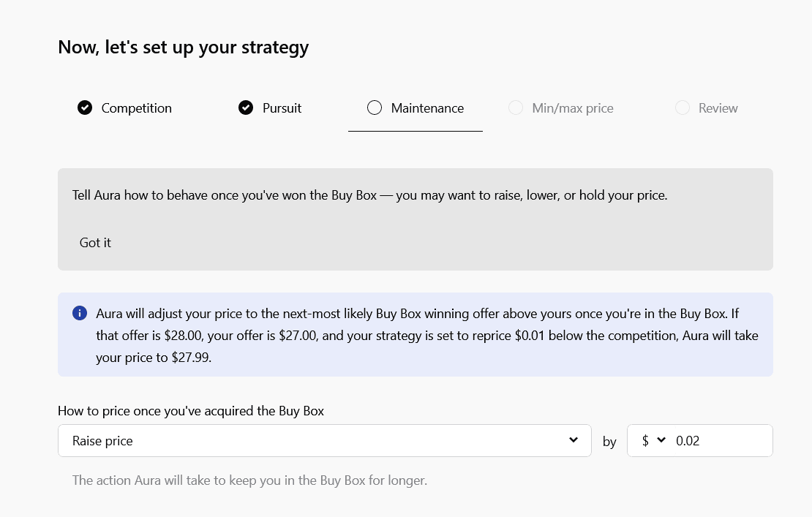Select the Maintenance tab label
This screenshot has height=517, width=812.
[427, 108]
